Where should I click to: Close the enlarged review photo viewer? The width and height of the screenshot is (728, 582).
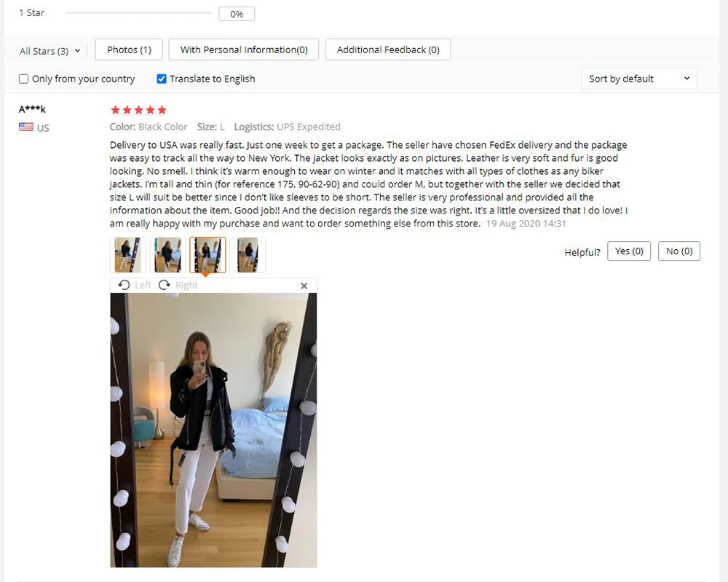[304, 286]
